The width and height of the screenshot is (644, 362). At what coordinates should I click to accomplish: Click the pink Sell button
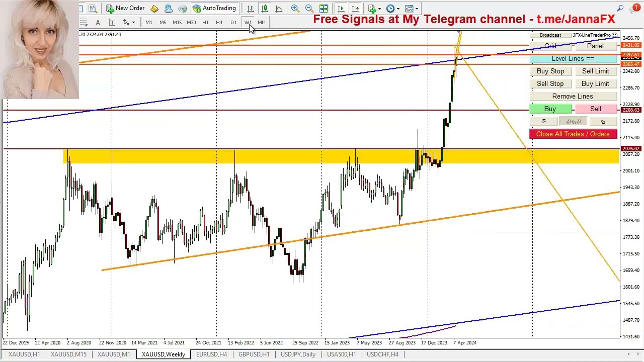595,109
